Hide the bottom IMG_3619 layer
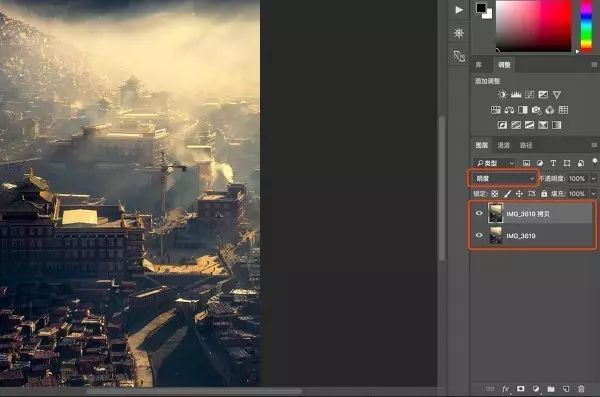The width and height of the screenshot is (600, 397). click(x=479, y=235)
